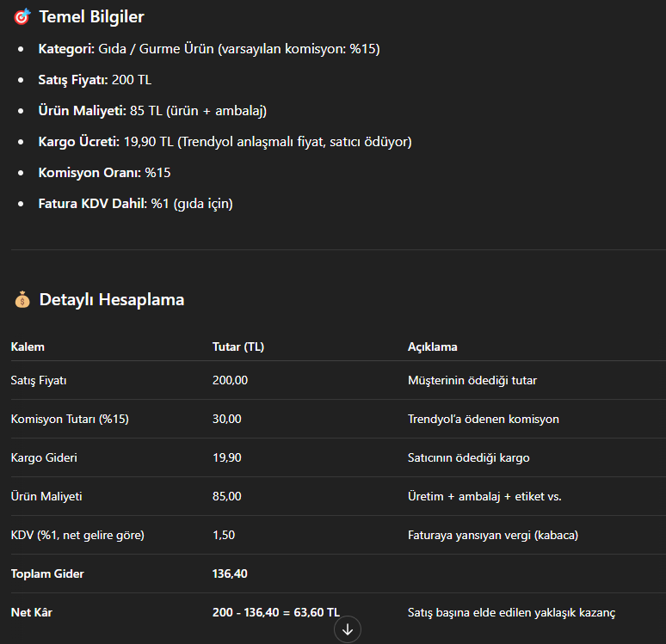The height and width of the screenshot is (644, 666).
Task: Click the 'Detaylı Hesaplama' heading
Action: [112, 300]
